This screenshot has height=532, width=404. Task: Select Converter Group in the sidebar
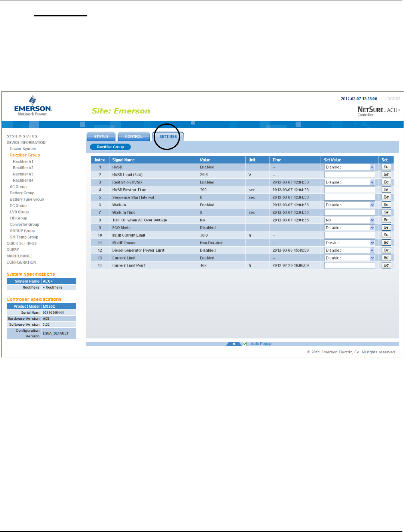[x=24, y=225]
